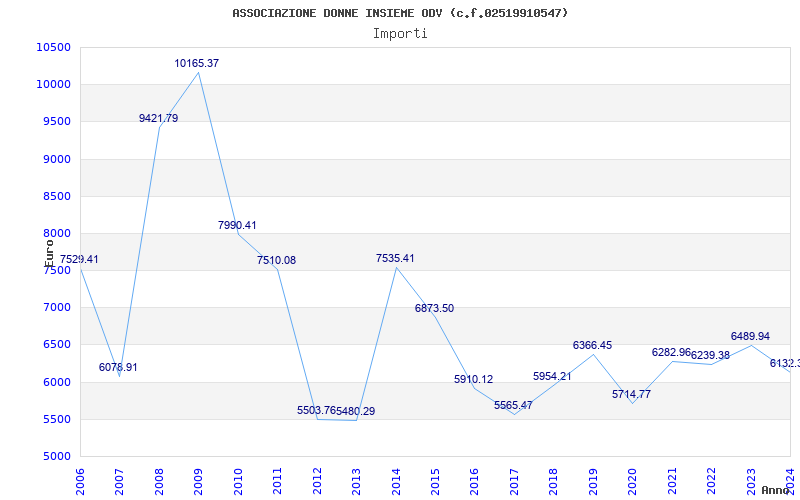Viewport: 800px width, 500px height.
Task: Click the 2007 x-axis year label
Action: (119, 481)
